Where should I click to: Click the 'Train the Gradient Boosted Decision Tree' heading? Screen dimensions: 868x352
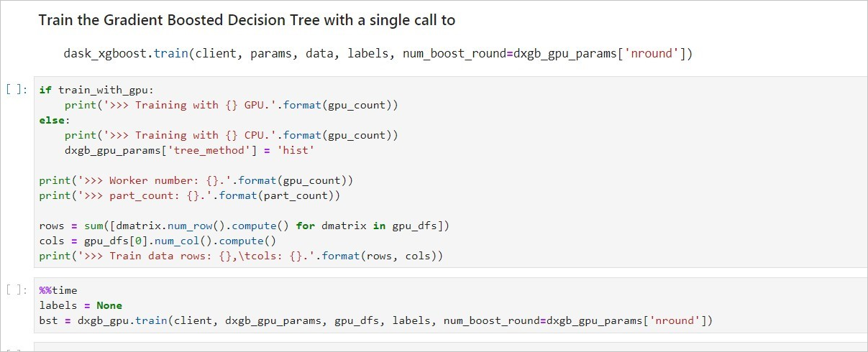(247, 20)
